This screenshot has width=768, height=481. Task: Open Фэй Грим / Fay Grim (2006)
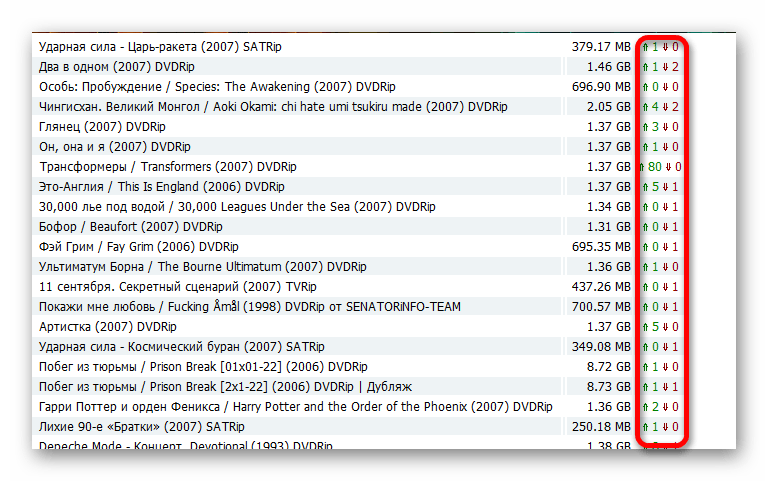[x=139, y=247]
